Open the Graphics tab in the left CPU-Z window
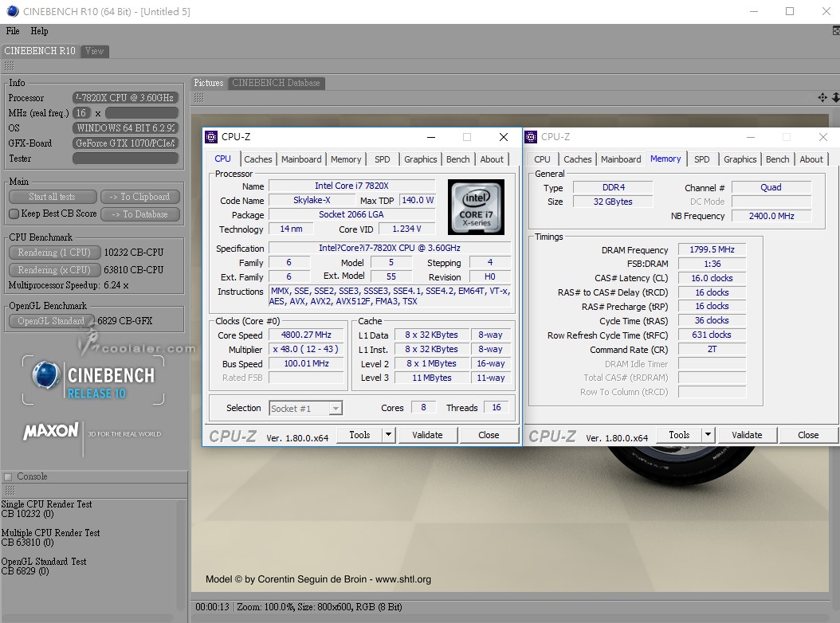 click(421, 159)
